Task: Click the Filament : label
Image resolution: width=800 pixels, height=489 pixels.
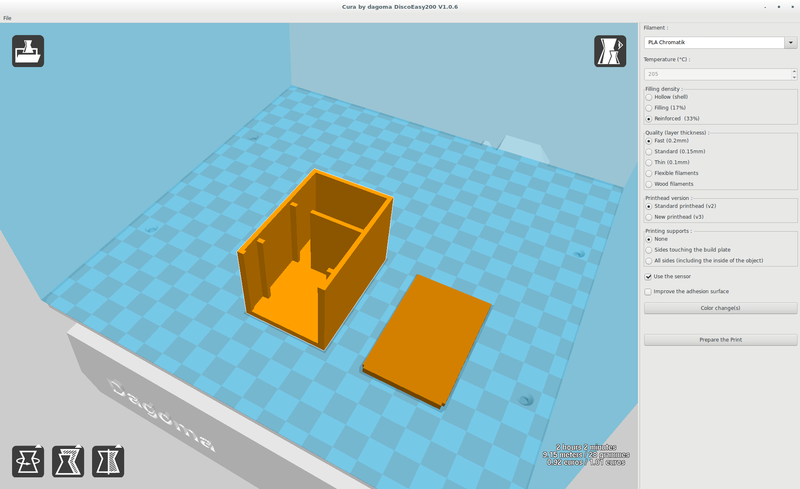Action: coord(656,28)
